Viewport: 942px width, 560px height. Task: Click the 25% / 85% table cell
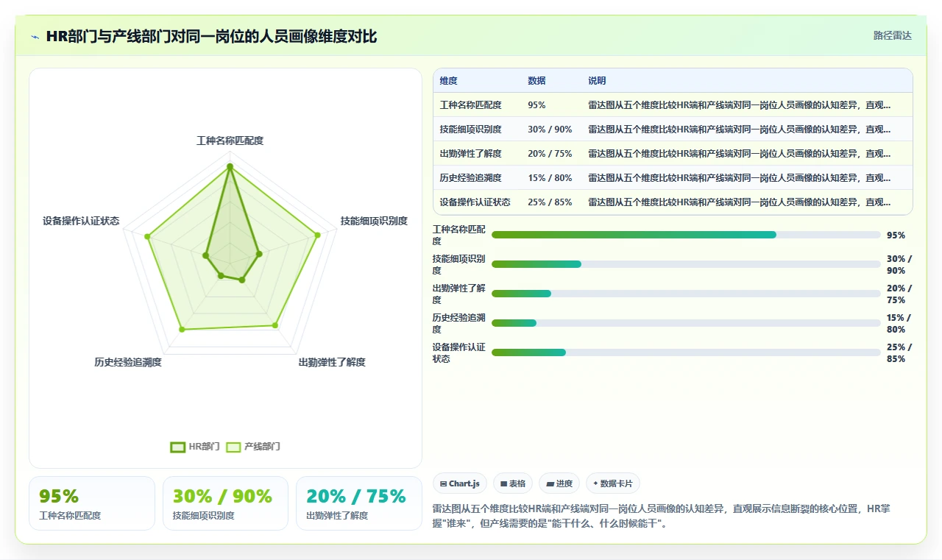click(x=550, y=202)
